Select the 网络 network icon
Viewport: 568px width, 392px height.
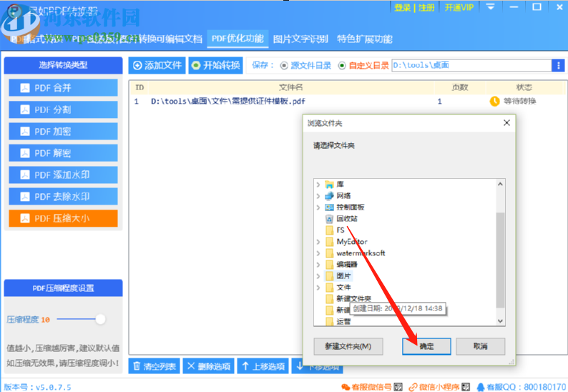pyautogui.click(x=329, y=195)
